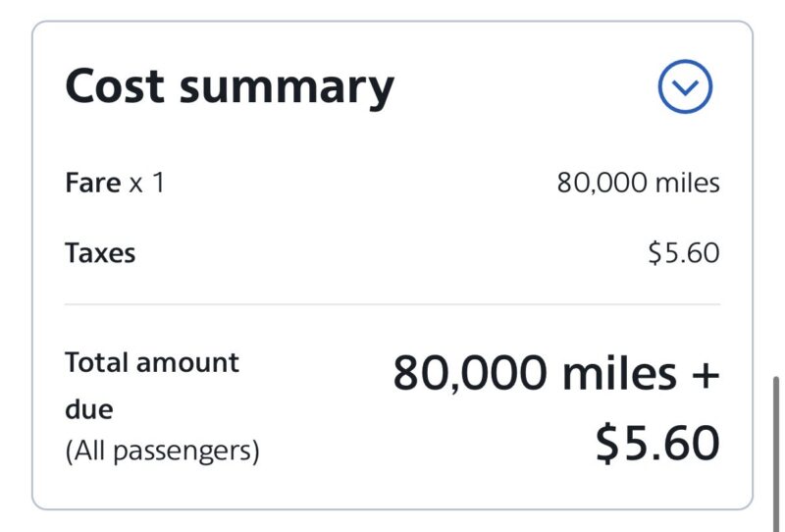Select the large $5.60 total amount
785x532 pixels.
[657, 444]
